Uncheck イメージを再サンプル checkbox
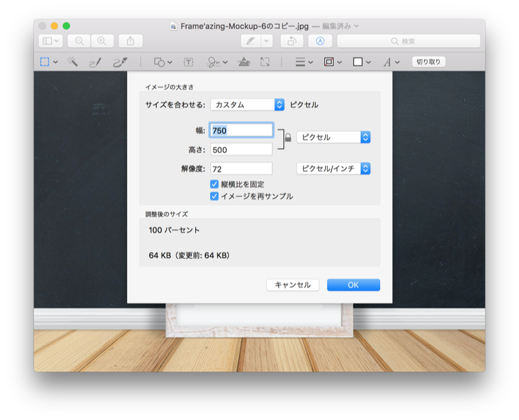This screenshot has width=519, height=420. pos(214,196)
